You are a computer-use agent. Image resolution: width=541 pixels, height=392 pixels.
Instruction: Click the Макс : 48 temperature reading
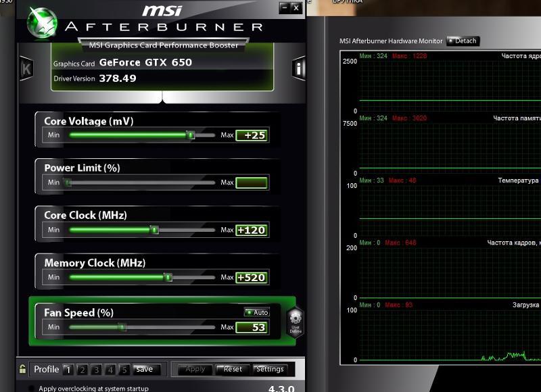402,180
